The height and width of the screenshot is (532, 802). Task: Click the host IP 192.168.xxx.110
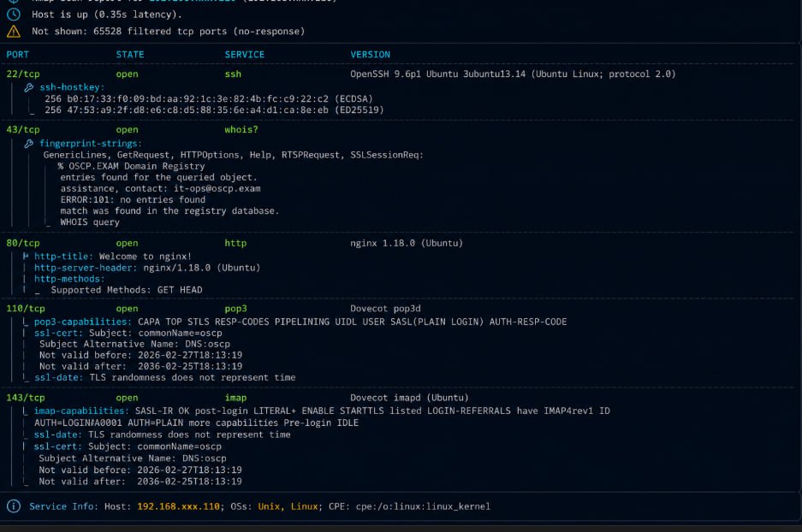[x=179, y=506]
